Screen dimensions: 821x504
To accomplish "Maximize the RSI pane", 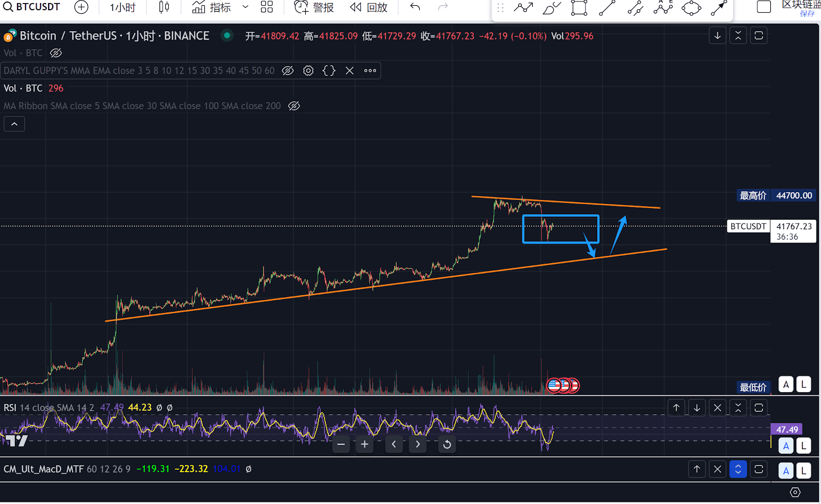I will [758, 408].
